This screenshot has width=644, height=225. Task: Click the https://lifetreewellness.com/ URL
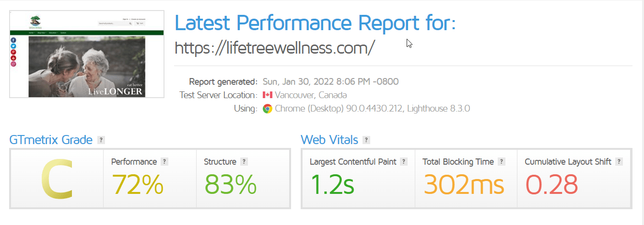(x=274, y=48)
